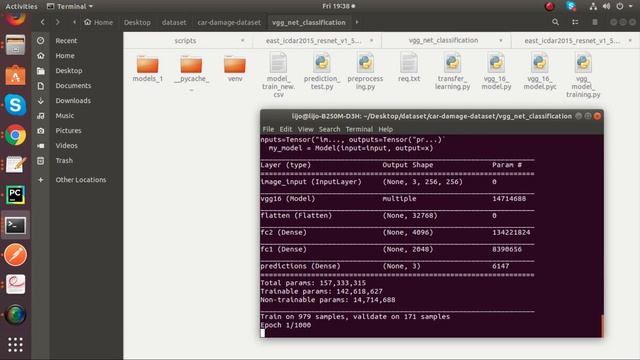Open the Files hamburger menu
640x360 pixels.
point(595,22)
